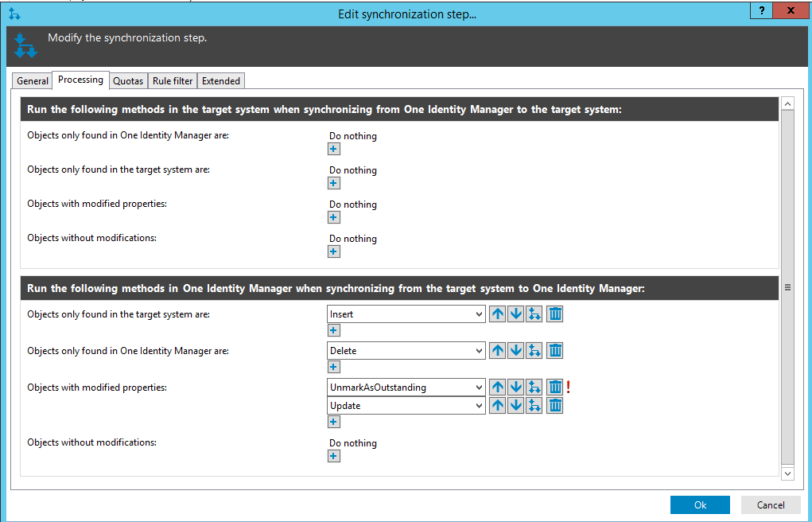The width and height of the screenshot is (812, 522).
Task: Click first 'Do nothing' beside Objects only found in One Identity Manager
Action: (x=353, y=136)
